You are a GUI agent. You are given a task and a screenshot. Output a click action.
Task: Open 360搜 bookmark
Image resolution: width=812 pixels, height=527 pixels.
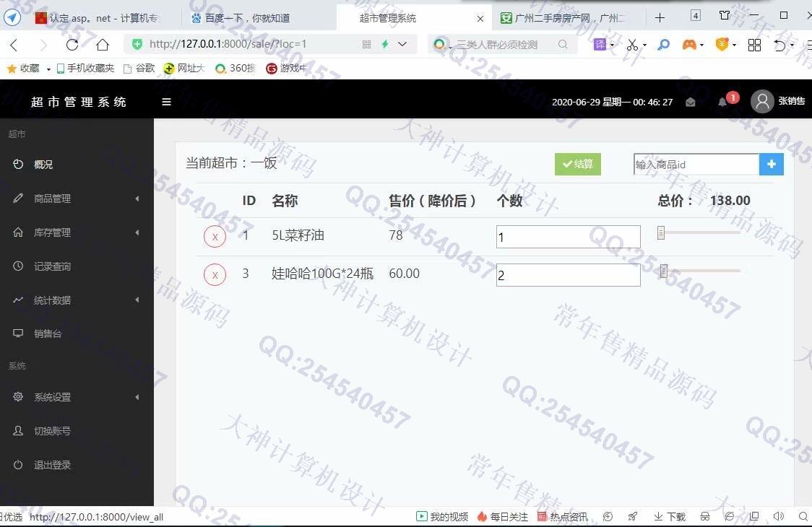point(235,69)
